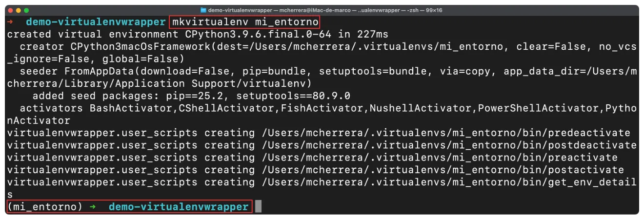Image resolution: width=644 pixels, height=219 pixels.
Task: Click the highlighted mkvirtualenv mi_entorno command
Action: tap(245, 22)
